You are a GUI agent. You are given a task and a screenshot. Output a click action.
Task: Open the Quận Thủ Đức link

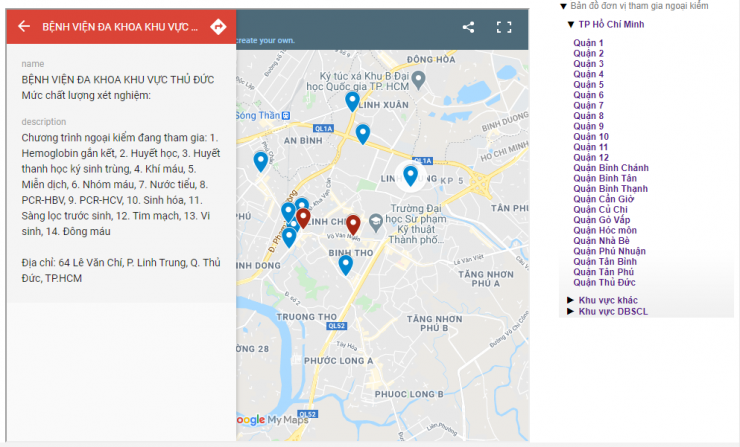tap(601, 282)
